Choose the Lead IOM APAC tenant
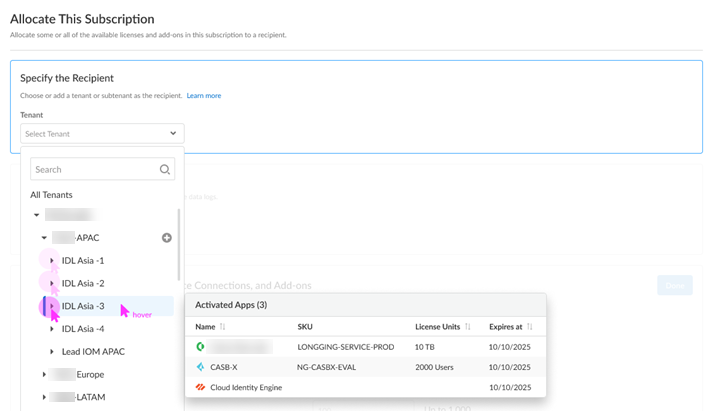 [93, 352]
